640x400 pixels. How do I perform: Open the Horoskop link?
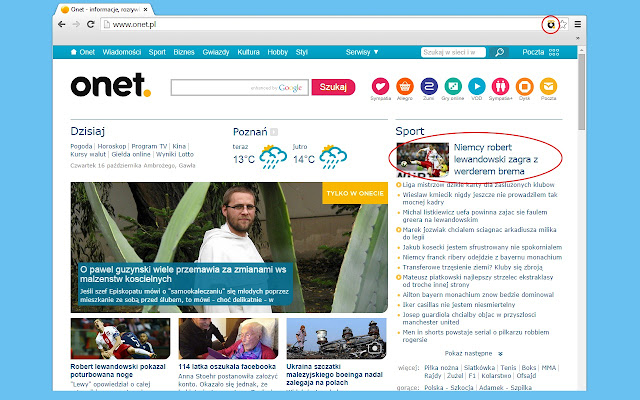click(112, 146)
